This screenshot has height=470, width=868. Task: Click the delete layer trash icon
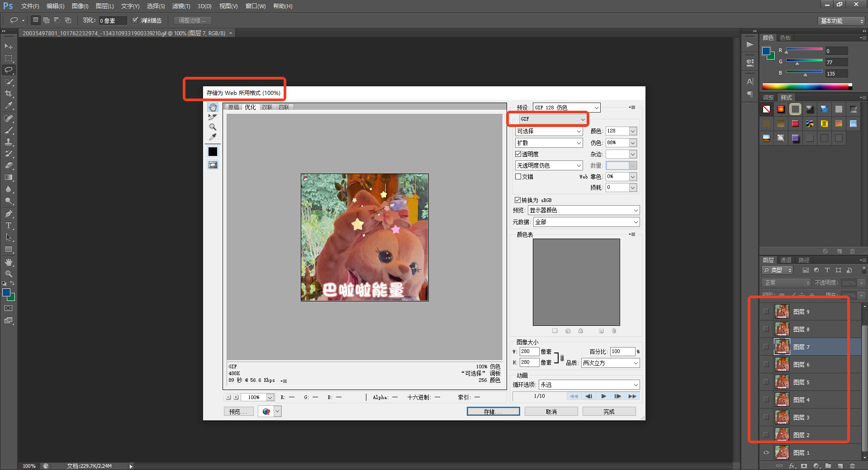coord(852,465)
